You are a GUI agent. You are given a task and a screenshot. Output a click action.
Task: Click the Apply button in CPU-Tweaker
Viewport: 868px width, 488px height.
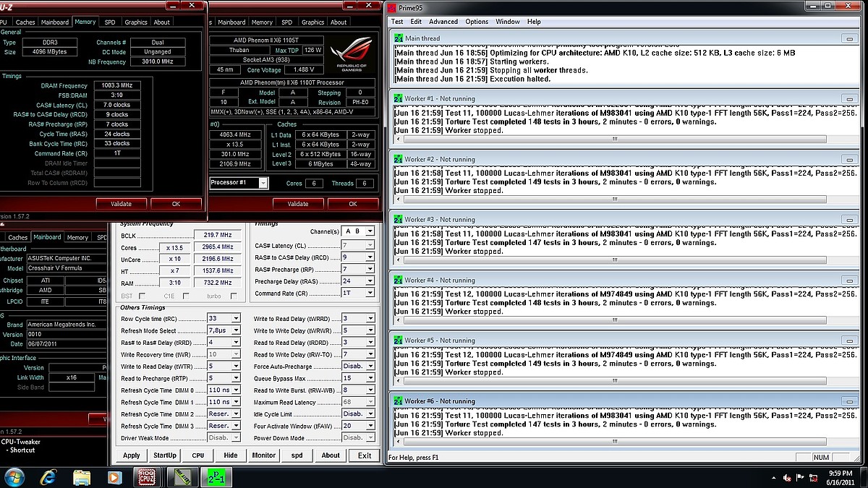tap(132, 455)
